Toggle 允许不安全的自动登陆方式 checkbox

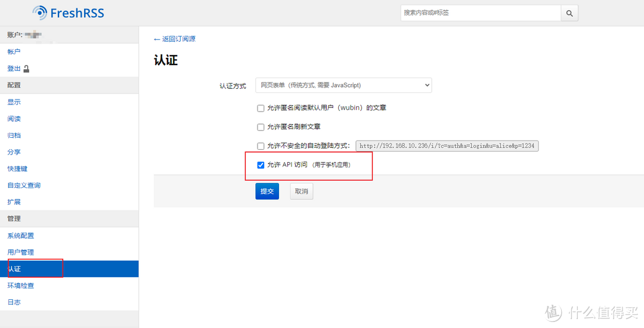tap(261, 146)
